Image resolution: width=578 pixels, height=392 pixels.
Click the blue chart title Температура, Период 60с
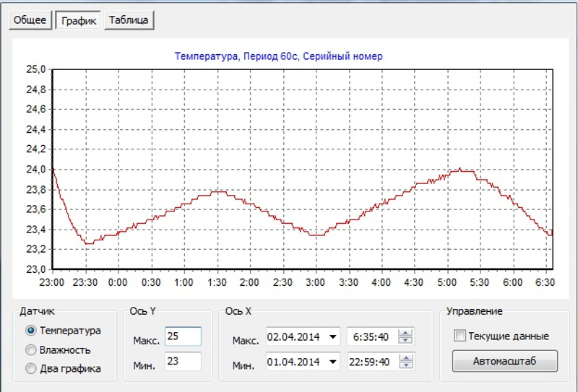278,56
